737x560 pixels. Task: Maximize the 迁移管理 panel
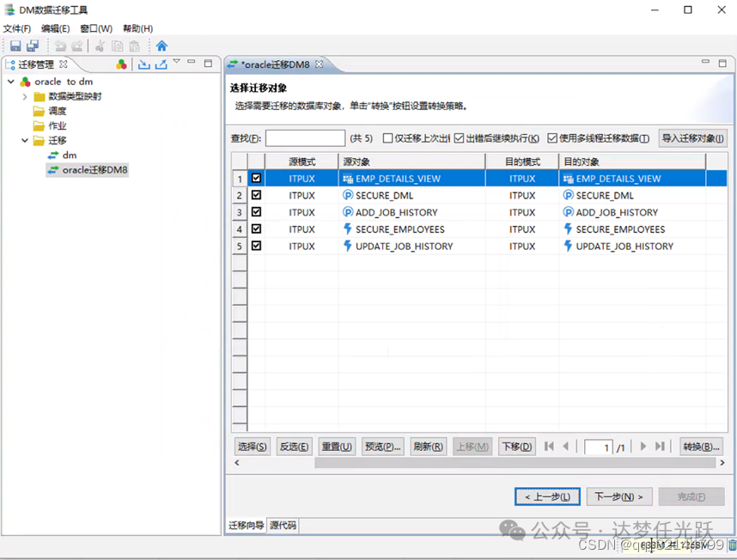pos(208,63)
